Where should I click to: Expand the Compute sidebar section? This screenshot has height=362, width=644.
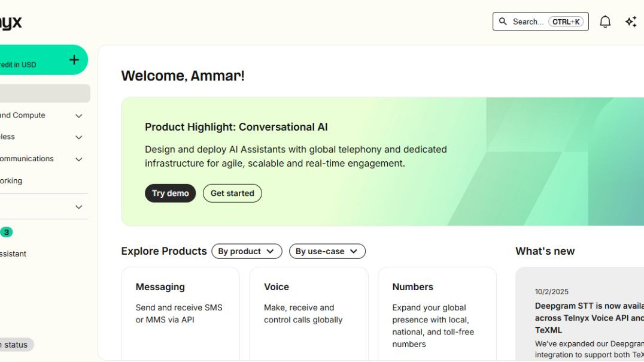(78, 116)
